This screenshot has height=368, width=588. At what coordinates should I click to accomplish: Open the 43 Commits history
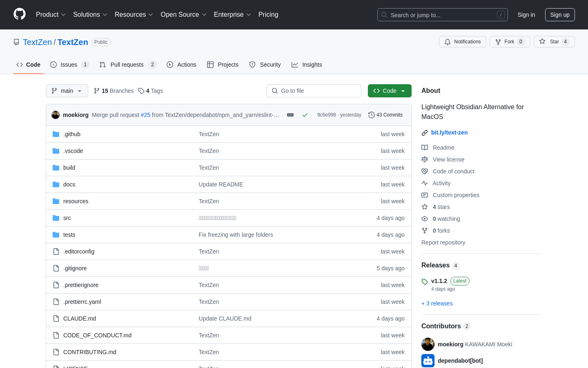[385, 115]
